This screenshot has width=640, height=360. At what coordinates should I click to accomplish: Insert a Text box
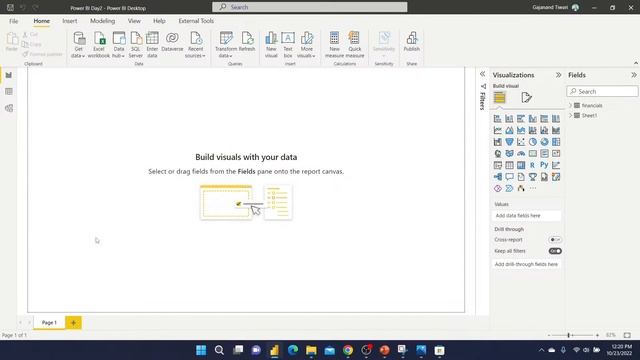coord(288,45)
